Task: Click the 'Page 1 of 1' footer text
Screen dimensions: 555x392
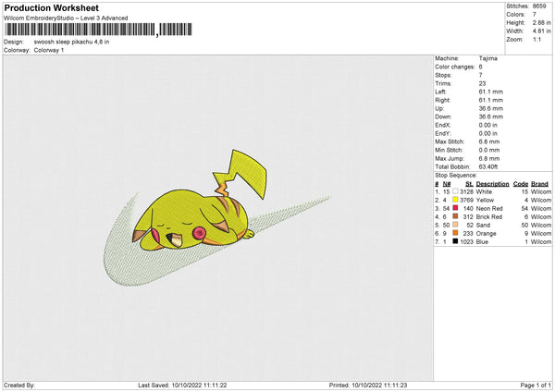Action: (536, 386)
